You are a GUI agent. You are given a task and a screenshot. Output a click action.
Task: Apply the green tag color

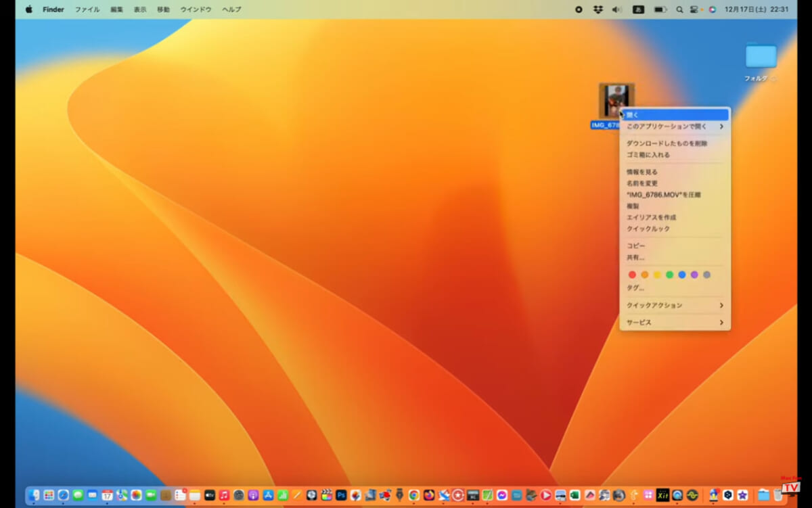[x=669, y=275]
